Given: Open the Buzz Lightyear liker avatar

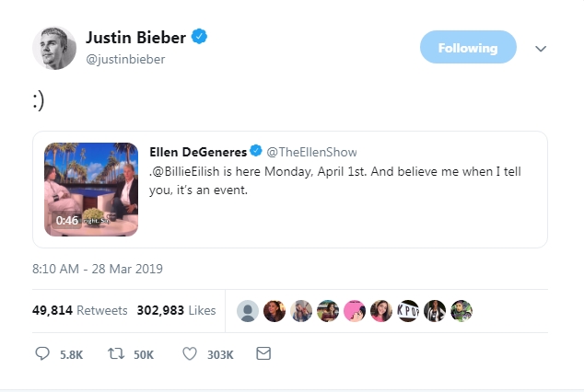Looking at the screenshot, I should 461,310.
